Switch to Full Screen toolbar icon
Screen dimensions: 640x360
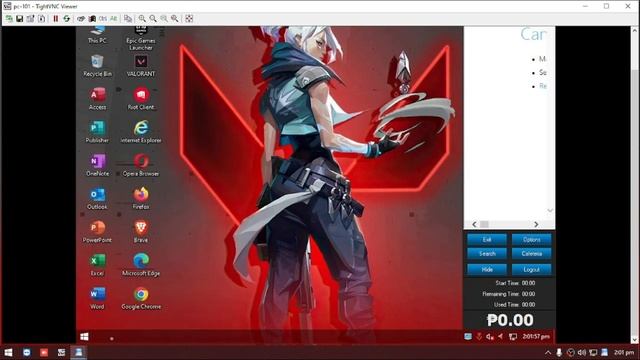pyautogui.click(x=189, y=19)
